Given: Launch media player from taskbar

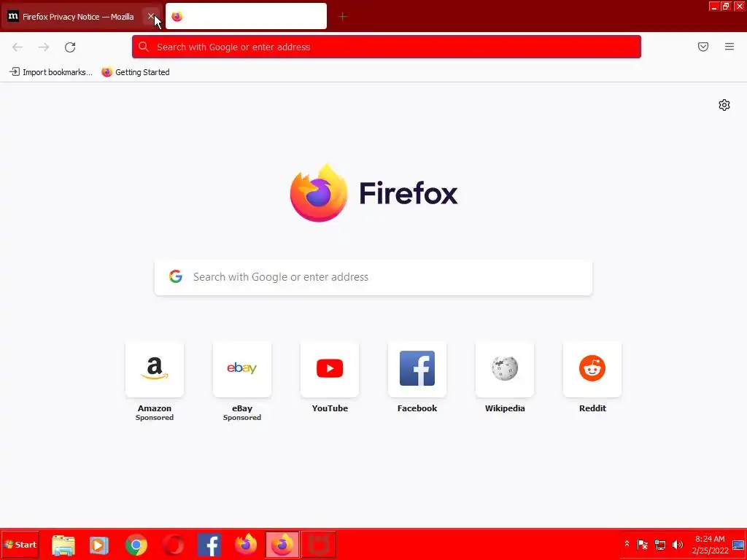Looking at the screenshot, I should tap(99, 545).
